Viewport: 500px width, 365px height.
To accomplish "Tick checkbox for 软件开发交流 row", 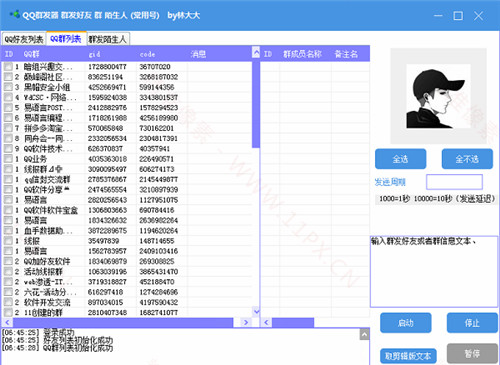I will coord(8,302).
